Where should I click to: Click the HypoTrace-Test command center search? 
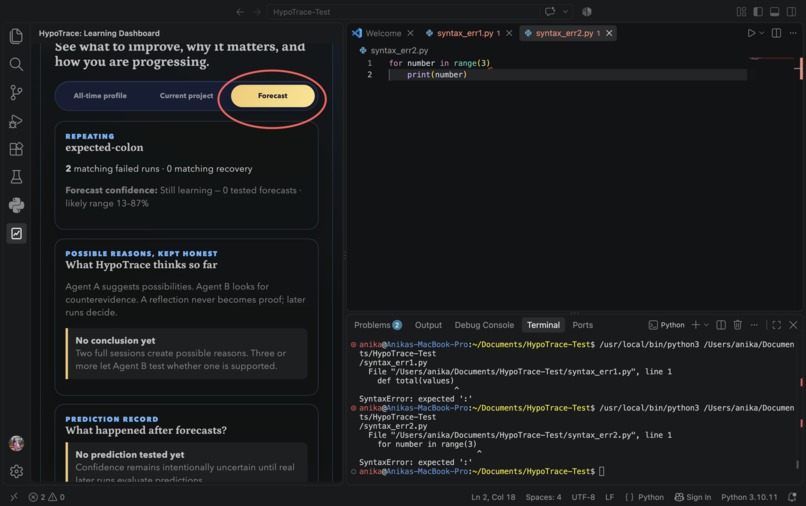[403, 12]
